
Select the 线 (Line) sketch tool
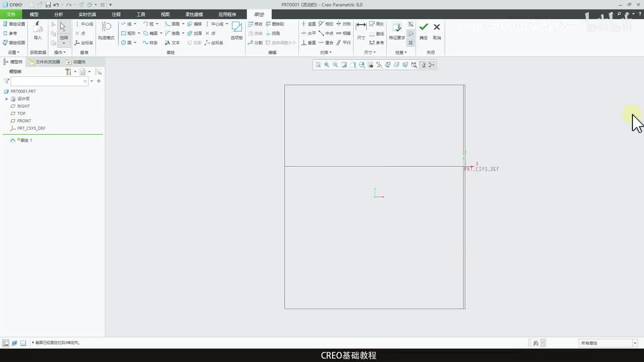(126, 24)
